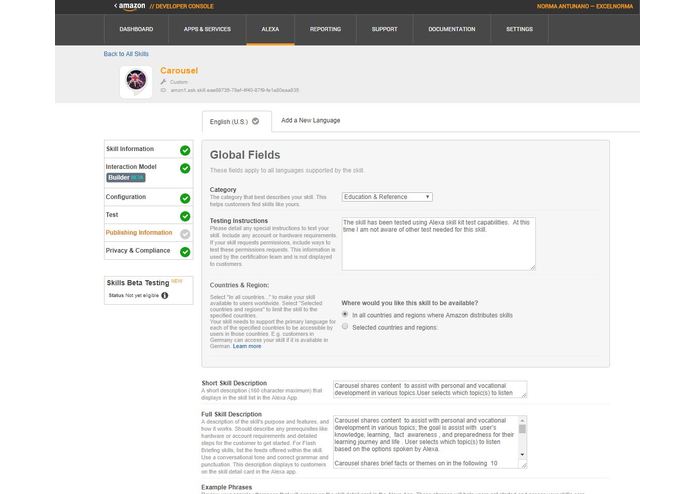The width and height of the screenshot is (695, 494).
Task: Click the Short Skill Description field
Action: pyautogui.click(x=430, y=389)
